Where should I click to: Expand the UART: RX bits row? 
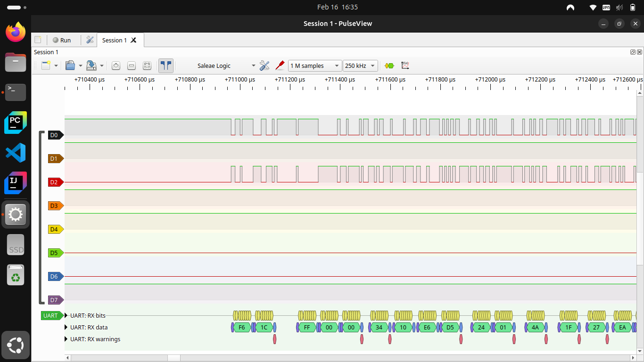pyautogui.click(x=66, y=315)
